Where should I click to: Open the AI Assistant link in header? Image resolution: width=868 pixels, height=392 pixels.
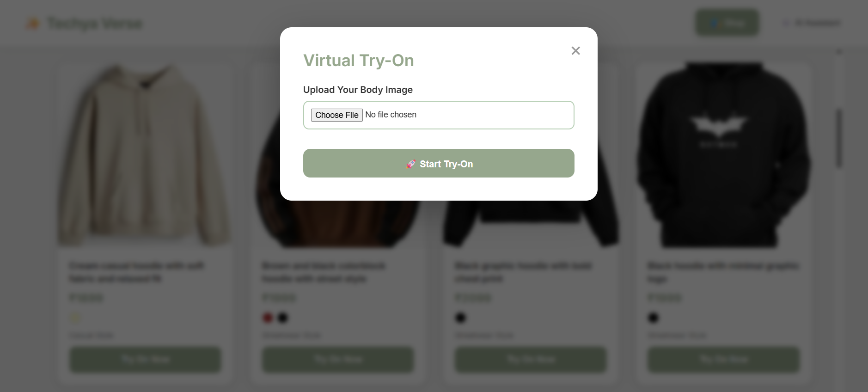(812, 23)
